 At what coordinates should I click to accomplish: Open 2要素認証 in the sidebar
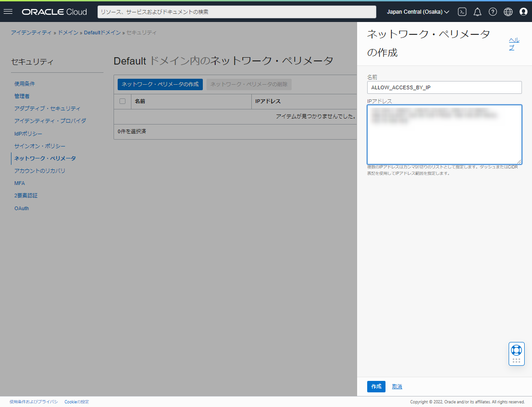coord(26,195)
